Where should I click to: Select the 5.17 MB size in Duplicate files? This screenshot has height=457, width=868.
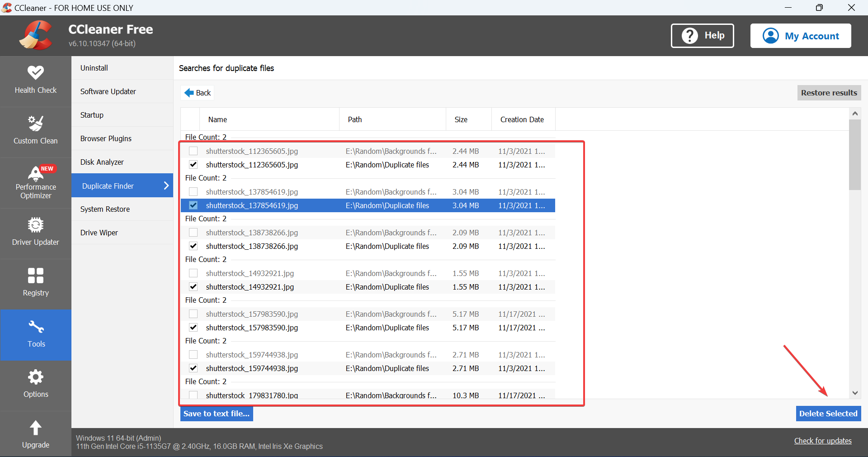click(x=466, y=328)
